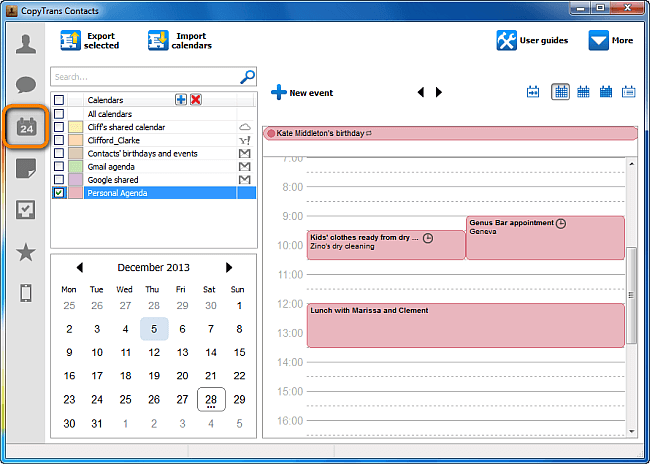The image size is (650, 464).
Task: Check the Gmail agenda calendar checkbox
Action: tap(59, 167)
